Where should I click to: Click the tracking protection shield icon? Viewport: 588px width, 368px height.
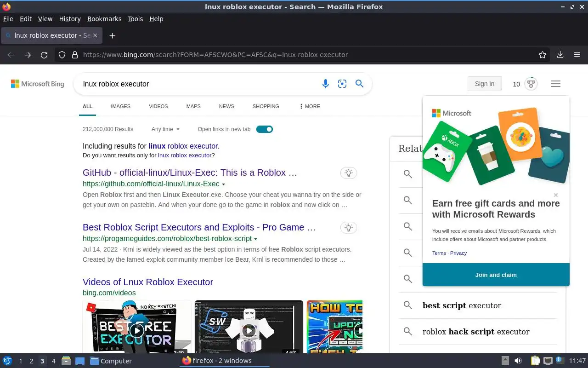click(x=62, y=55)
